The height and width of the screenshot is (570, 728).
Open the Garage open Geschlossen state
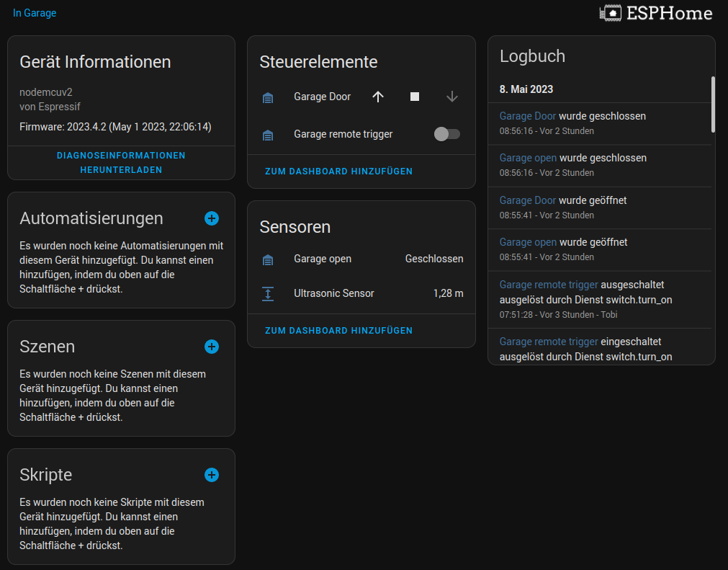[x=433, y=259]
